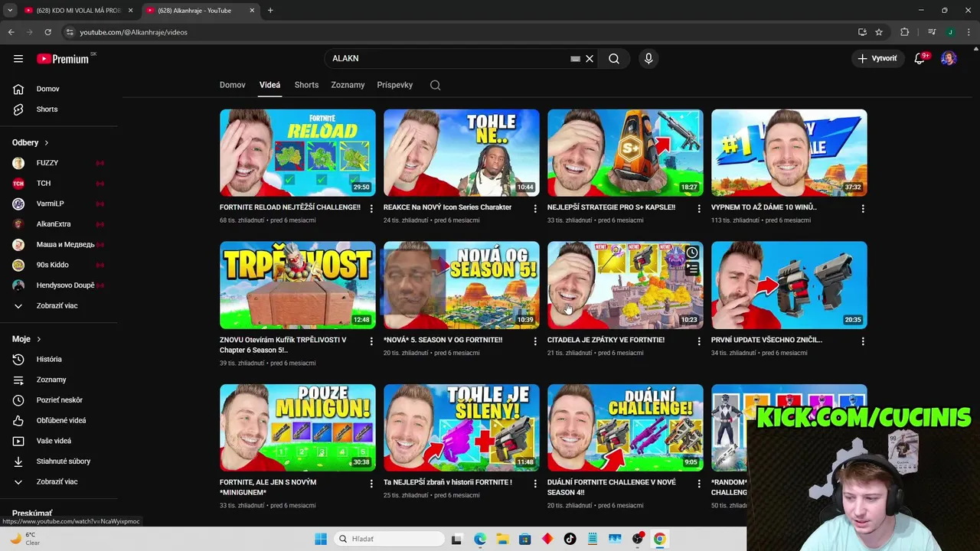The height and width of the screenshot is (551, 980).
Task: Add CITADELA video to watch later
Action: (692, 253)
